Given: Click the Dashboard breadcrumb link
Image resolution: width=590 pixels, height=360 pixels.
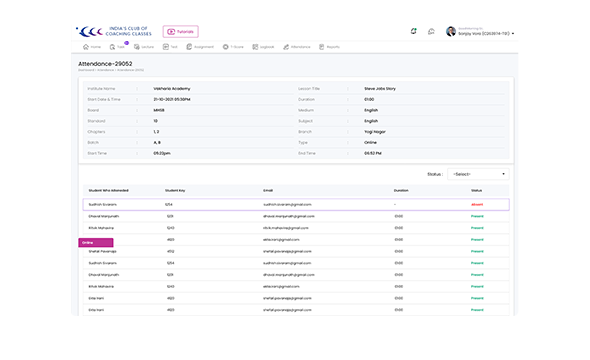Looking at the screenshot, I should click(x=86, y=70).
